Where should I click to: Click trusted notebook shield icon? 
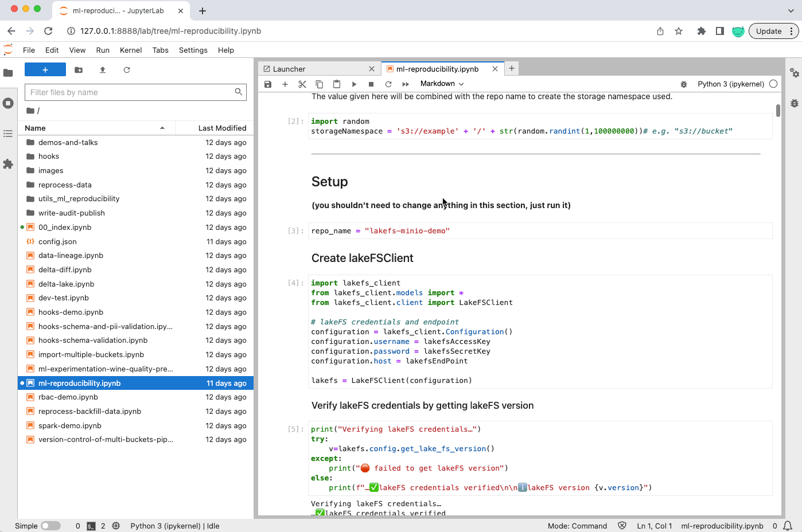622,526
